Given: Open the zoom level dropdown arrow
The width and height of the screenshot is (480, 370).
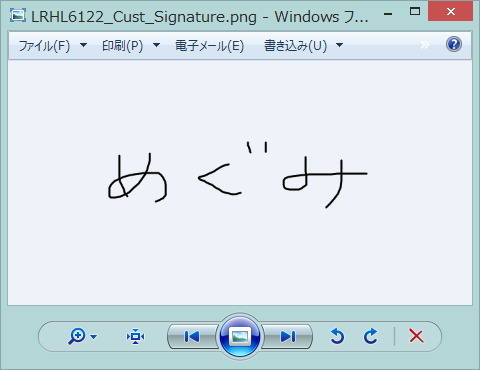Looking at the screenshot, I should click(94, 337).
